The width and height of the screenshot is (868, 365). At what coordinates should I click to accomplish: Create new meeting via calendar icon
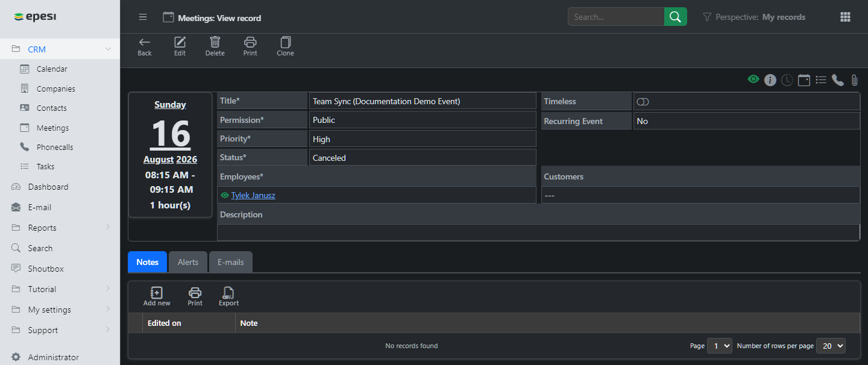804,80
